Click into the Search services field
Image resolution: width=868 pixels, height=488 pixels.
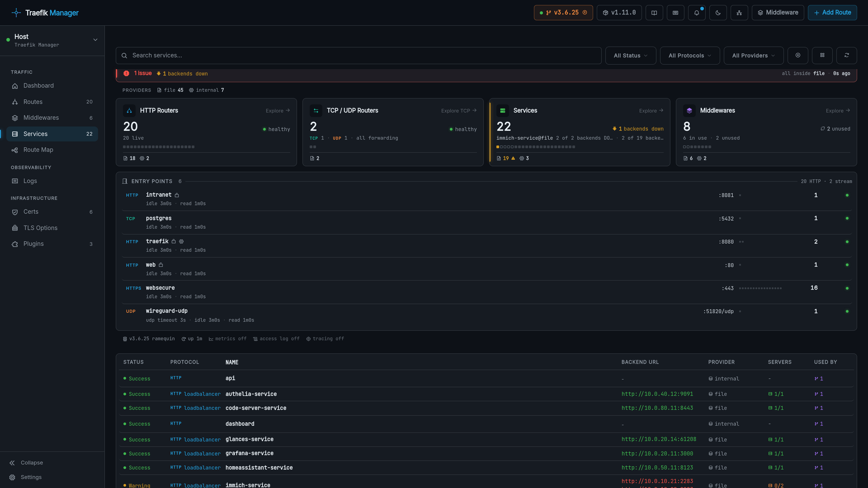pos(359,56)
